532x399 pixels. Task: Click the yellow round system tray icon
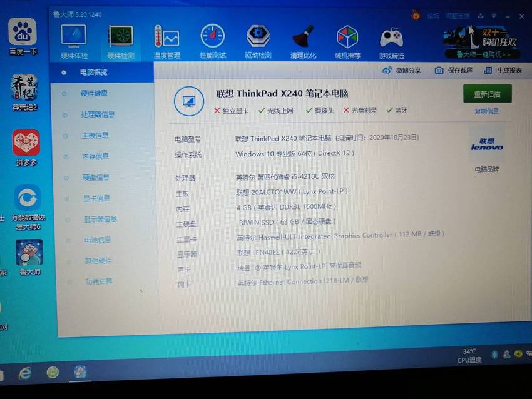click(x=518, y=354)
